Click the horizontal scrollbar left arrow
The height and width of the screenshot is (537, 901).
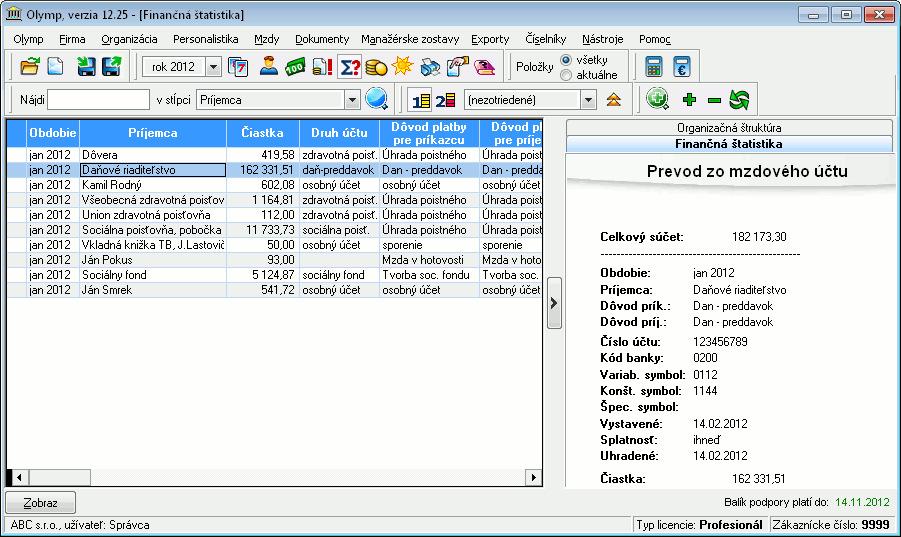[19, 477]
